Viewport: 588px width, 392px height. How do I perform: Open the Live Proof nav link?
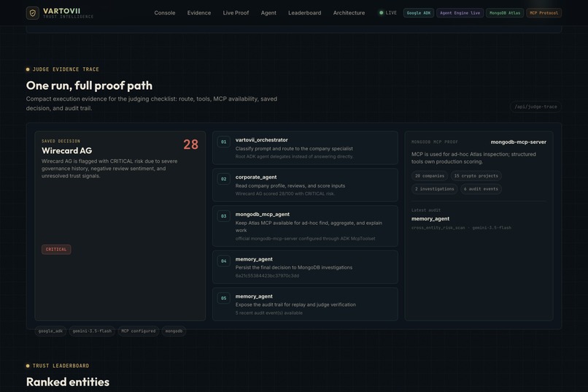236,12
